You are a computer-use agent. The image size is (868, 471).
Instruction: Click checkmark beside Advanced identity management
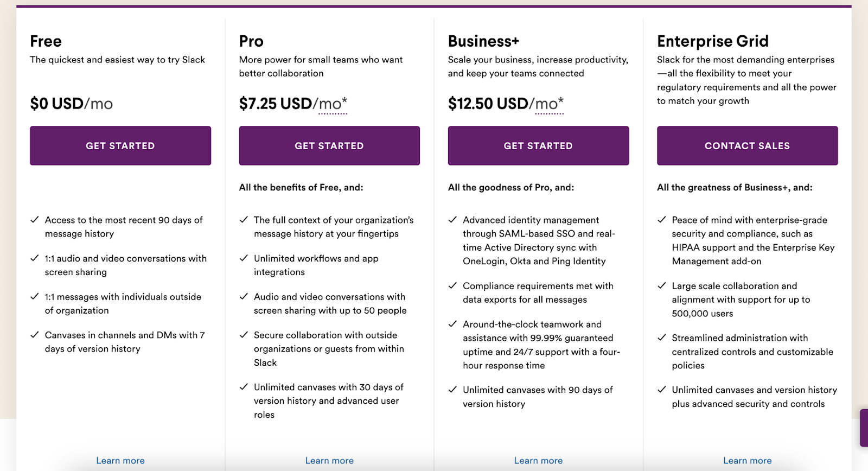point(452,220)
